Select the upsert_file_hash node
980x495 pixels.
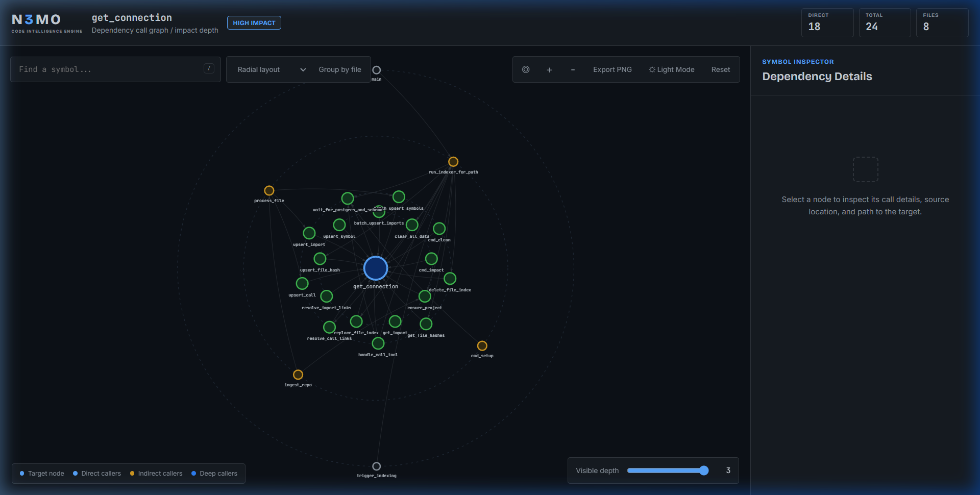tap(320, 259)
